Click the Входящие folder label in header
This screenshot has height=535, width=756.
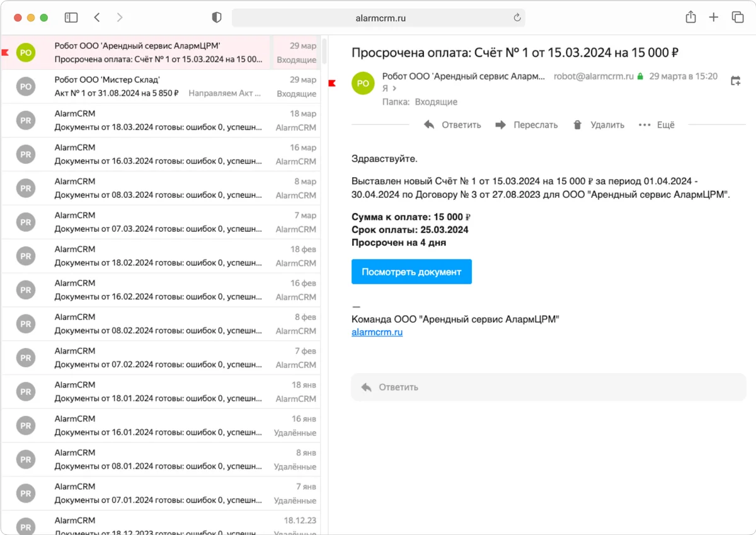coord(435,101)
